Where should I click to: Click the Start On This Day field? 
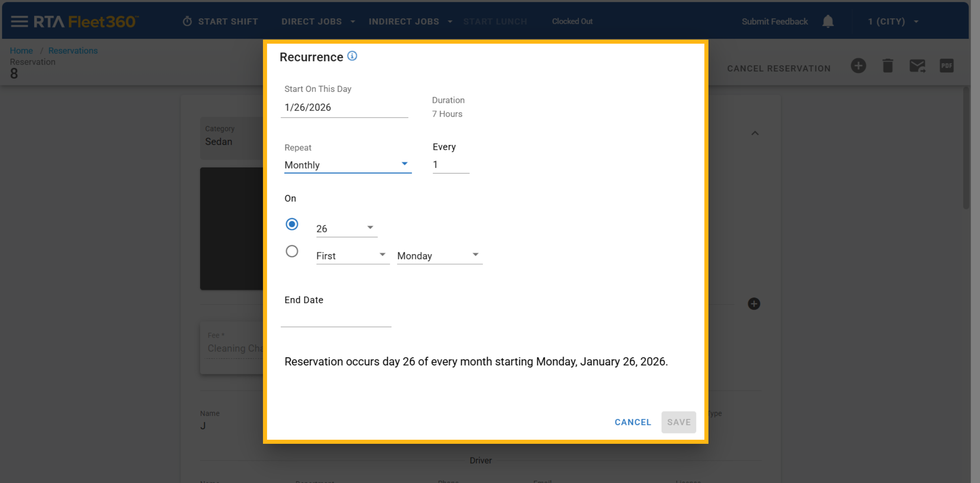[x=344, y=107]
